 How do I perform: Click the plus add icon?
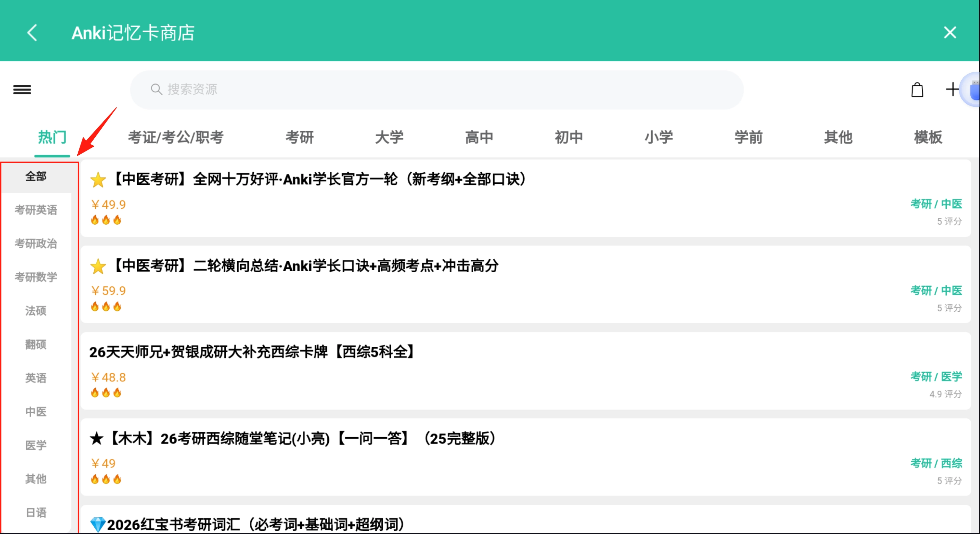pos(952,90)
